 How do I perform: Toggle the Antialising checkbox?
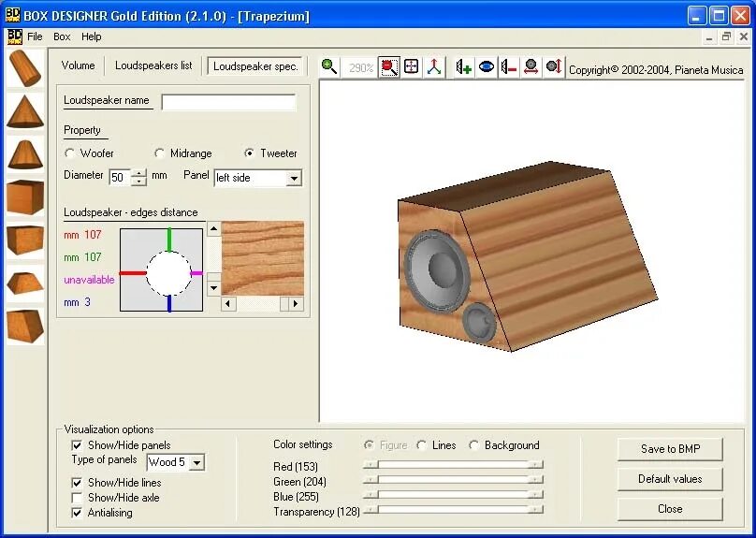pyautogui.click(x=77, y=513)
